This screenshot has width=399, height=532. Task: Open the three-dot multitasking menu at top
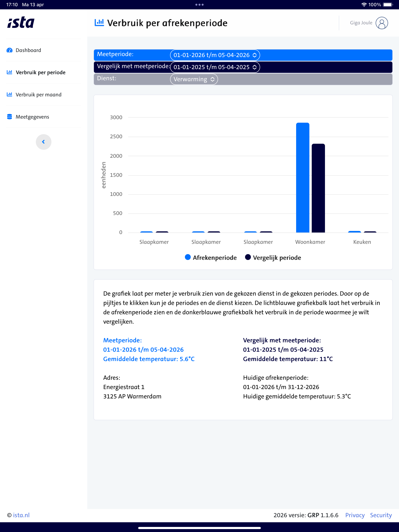[x=199, y=4]
